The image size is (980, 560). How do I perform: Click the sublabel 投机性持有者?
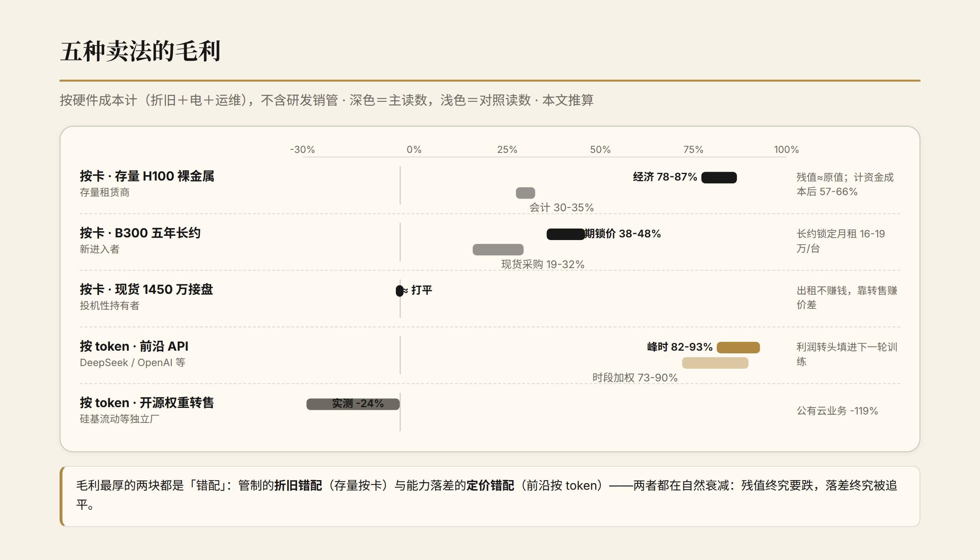[110, 305]
